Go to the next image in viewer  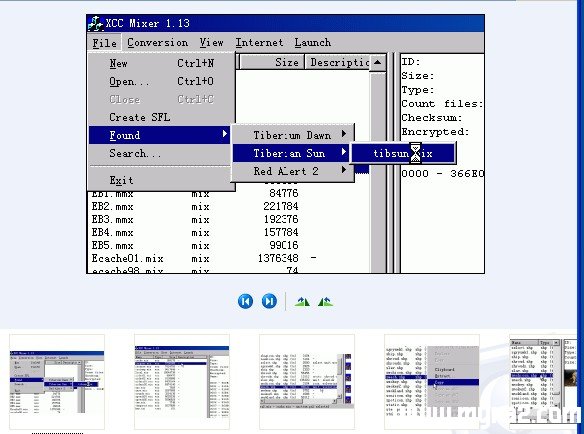[x=269, y=301]
